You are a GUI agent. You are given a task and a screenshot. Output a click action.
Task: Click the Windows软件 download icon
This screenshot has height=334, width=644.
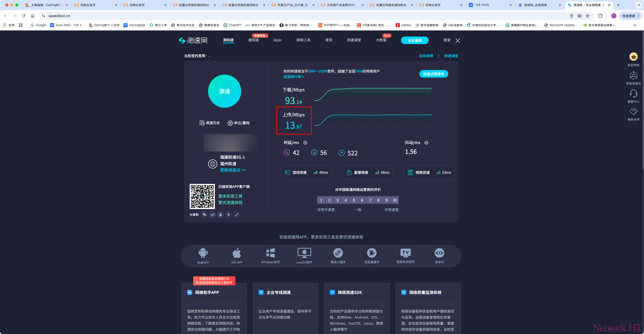(270, 253)
